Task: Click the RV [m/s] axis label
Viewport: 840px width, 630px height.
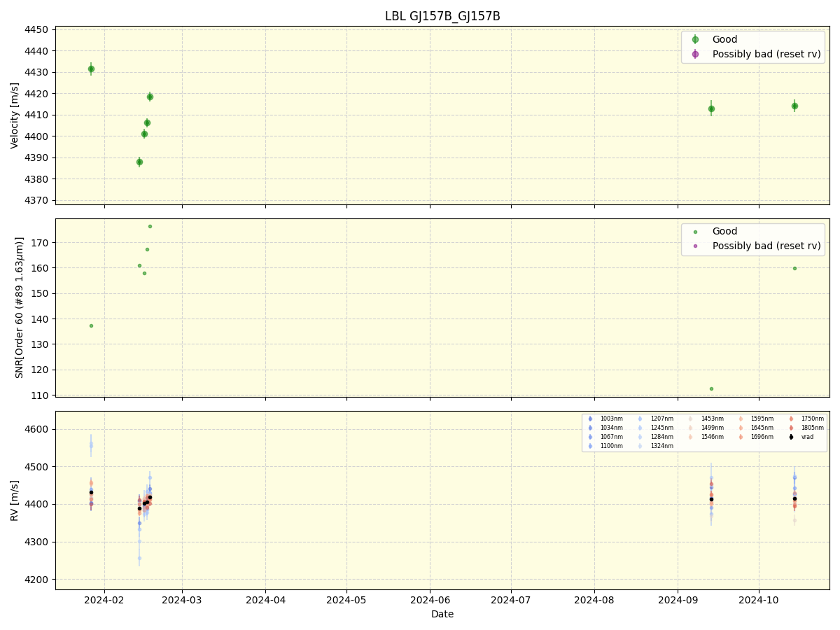Action: click(x=15, y=500)
